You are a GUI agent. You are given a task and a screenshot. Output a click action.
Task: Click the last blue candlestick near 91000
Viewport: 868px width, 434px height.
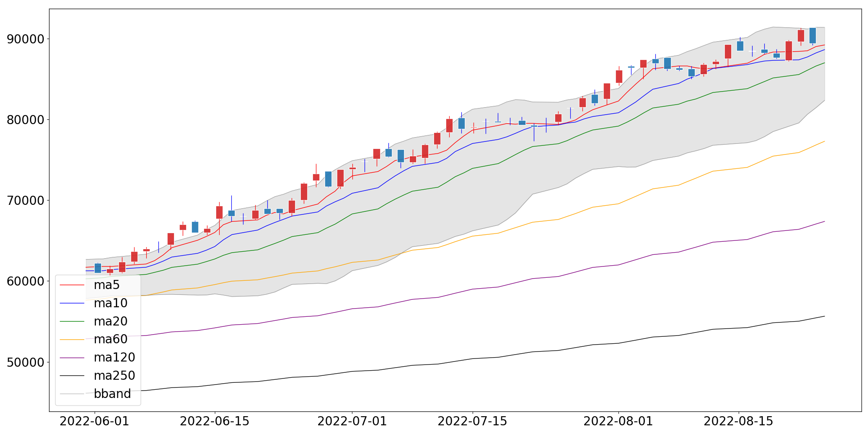click(812, 36)
